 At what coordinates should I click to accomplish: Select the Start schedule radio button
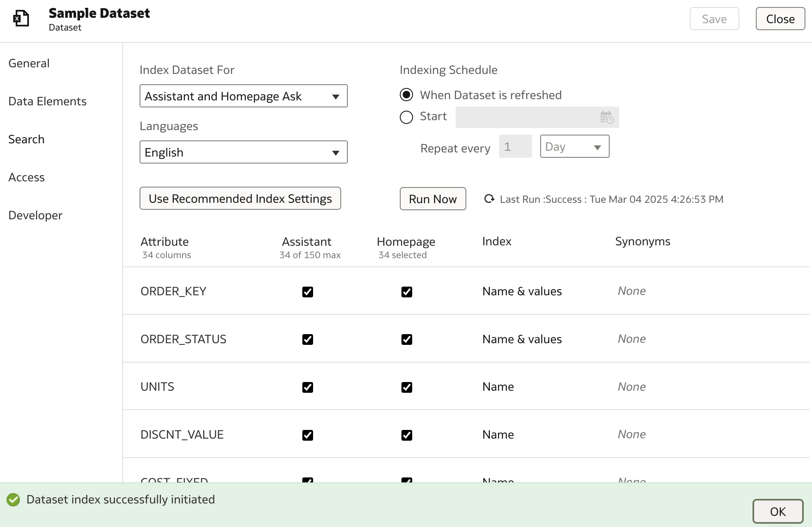(406, 117)
